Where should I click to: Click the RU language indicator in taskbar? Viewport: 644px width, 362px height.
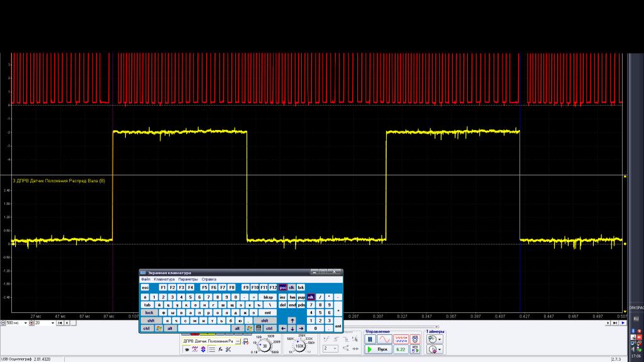pyautogui.click(x=636, y=319)
